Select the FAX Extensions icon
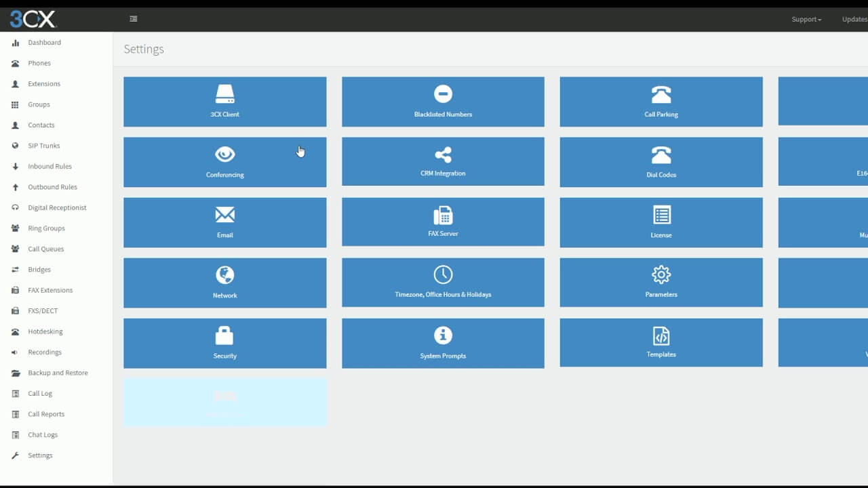 pos(15,291)
